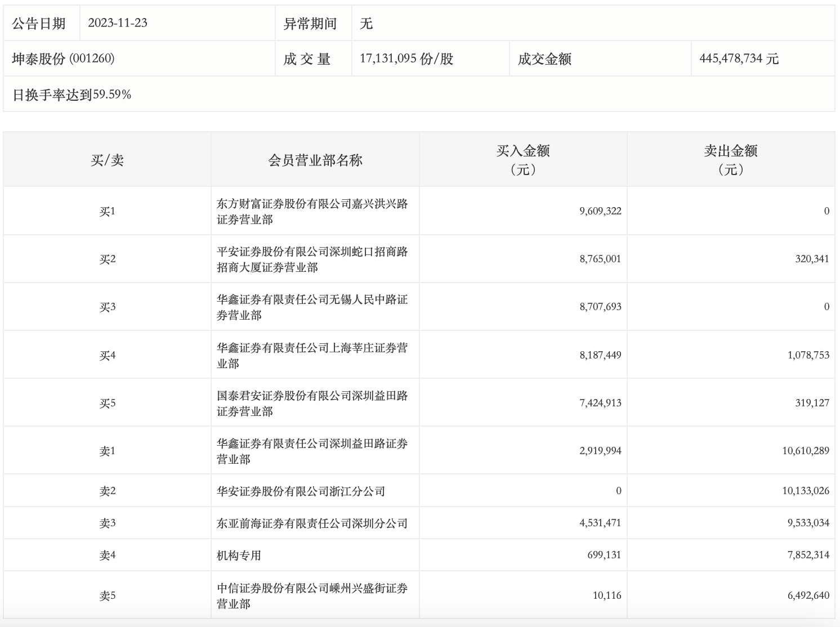The image size is (840, 627).
Task: Click the 买/卖 column header
Action: coord(107,160)
